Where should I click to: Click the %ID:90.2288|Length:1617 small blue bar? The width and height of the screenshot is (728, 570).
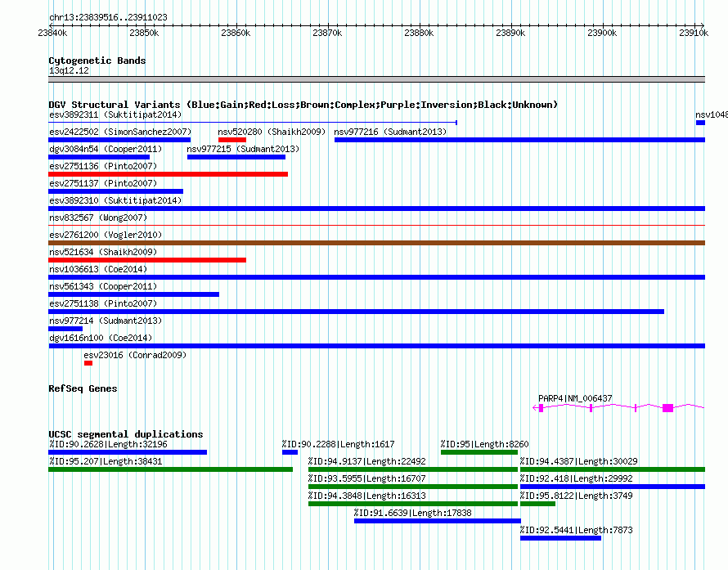pyautogui.click(x=290, y=452)
